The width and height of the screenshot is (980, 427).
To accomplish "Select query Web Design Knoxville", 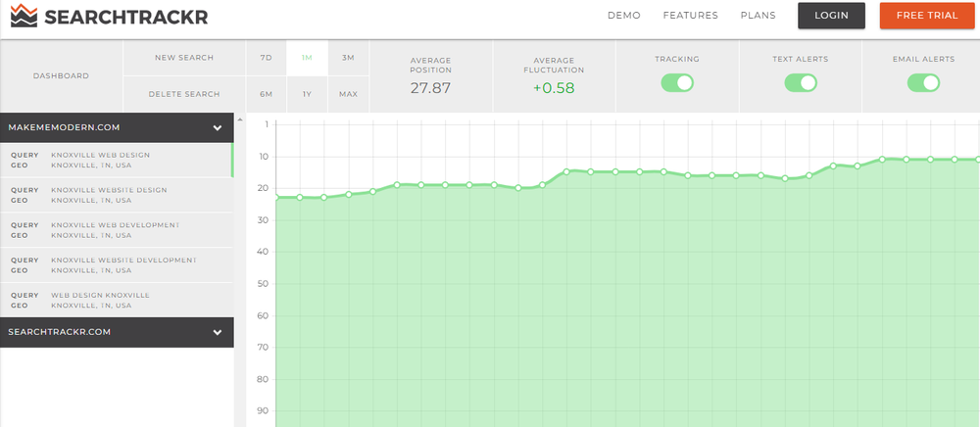I will [x=117, y=301].
